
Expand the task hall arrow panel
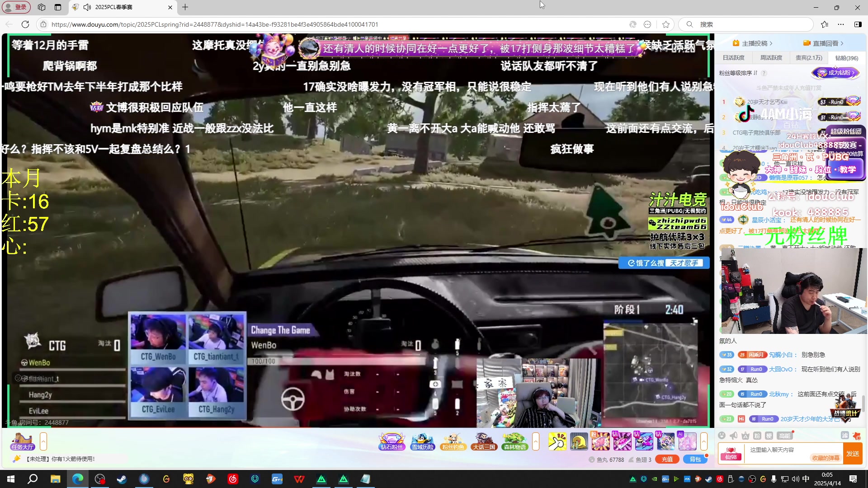pos(43,441)
